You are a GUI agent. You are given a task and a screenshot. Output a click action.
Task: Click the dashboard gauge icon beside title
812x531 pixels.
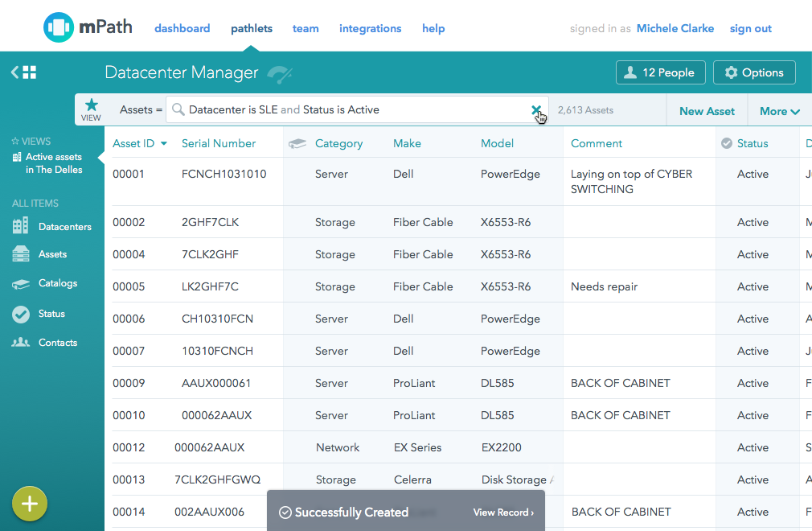pyautogui.click(x=279, y=74)
